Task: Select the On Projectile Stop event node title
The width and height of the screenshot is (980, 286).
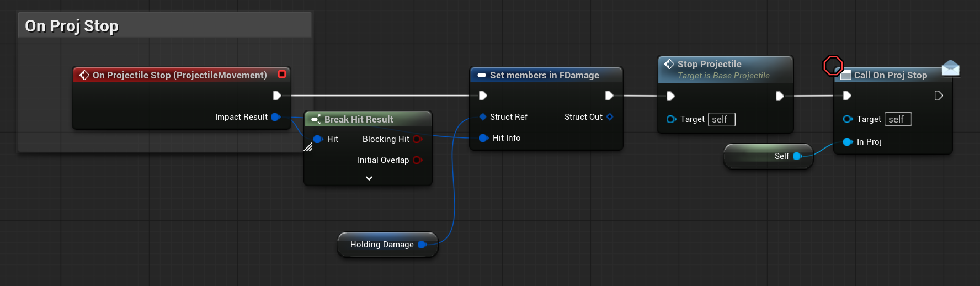Action: (179, 75)
